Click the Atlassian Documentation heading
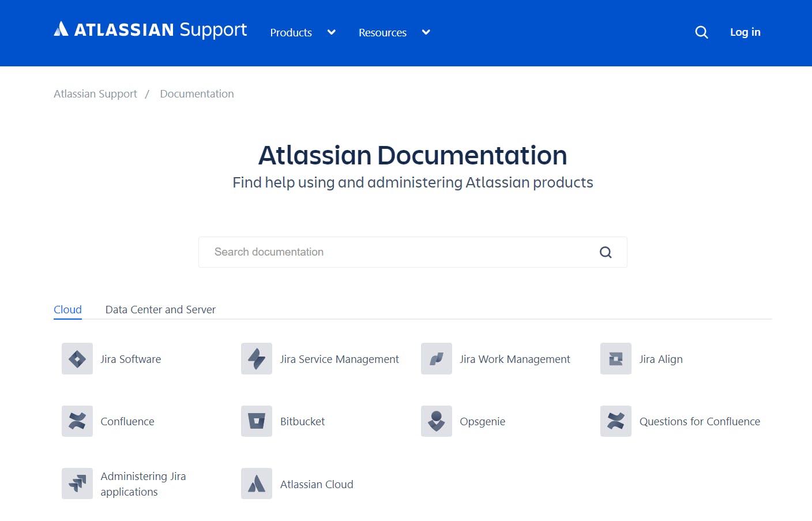The width and height of the screenshot is (812, 521). point(413,155)
